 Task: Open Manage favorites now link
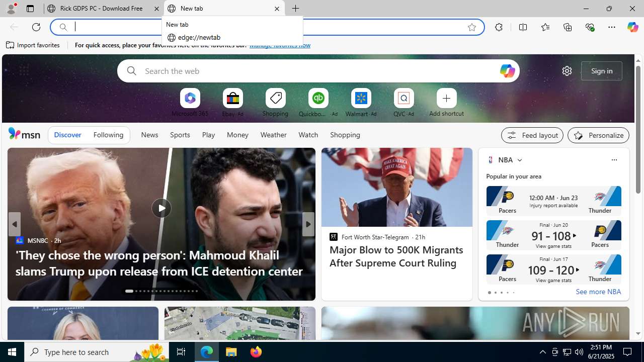tap(280, 45)
